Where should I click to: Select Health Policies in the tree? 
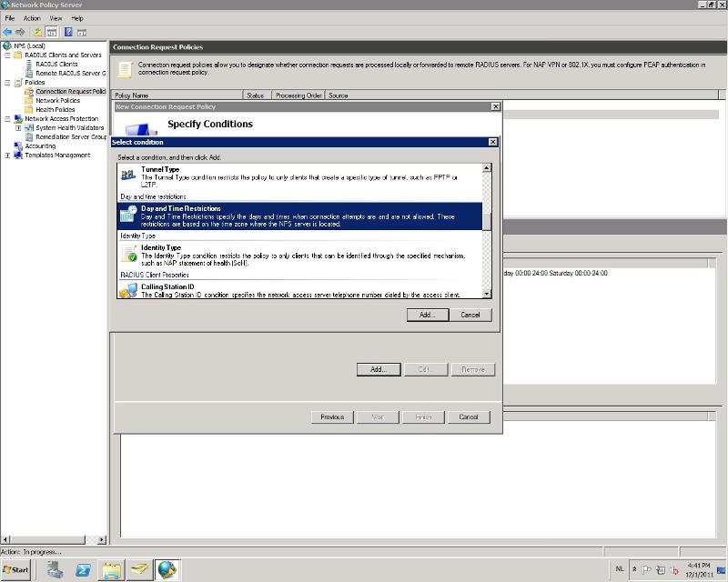(56, 109)
